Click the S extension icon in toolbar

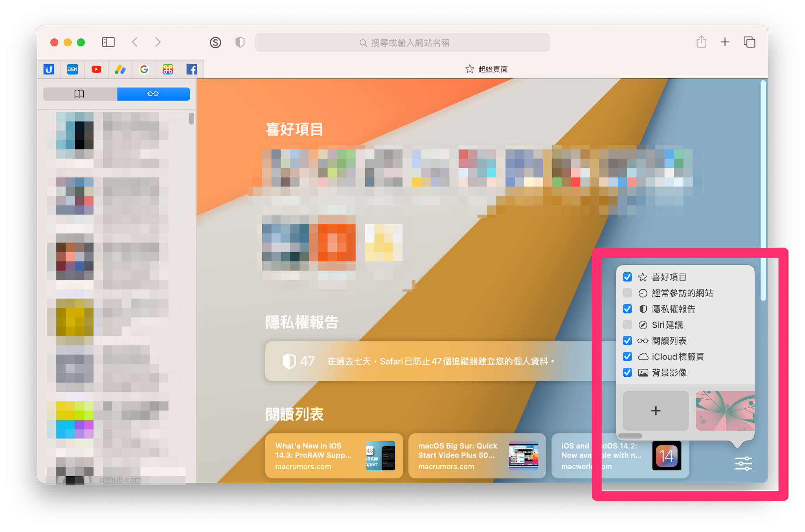click(215, 42)
